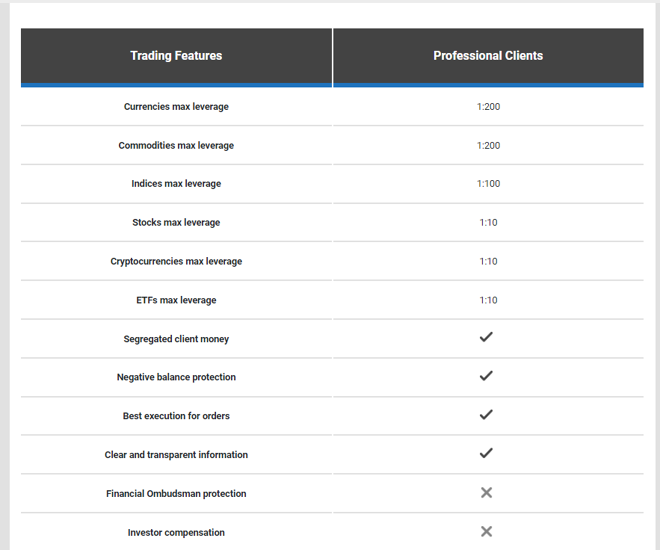The height and width of the screenshot is (550, 660).
Task: Click the Clear and transparent information checkmark
Action: tap(486, 453)
